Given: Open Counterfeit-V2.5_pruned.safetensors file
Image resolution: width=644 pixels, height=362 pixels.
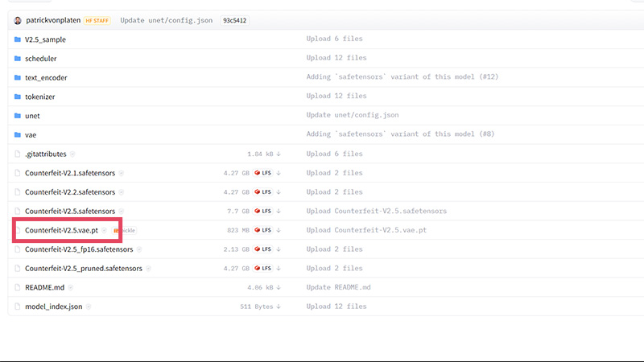Looking at the screenshot, I should [x=84, y=269].
